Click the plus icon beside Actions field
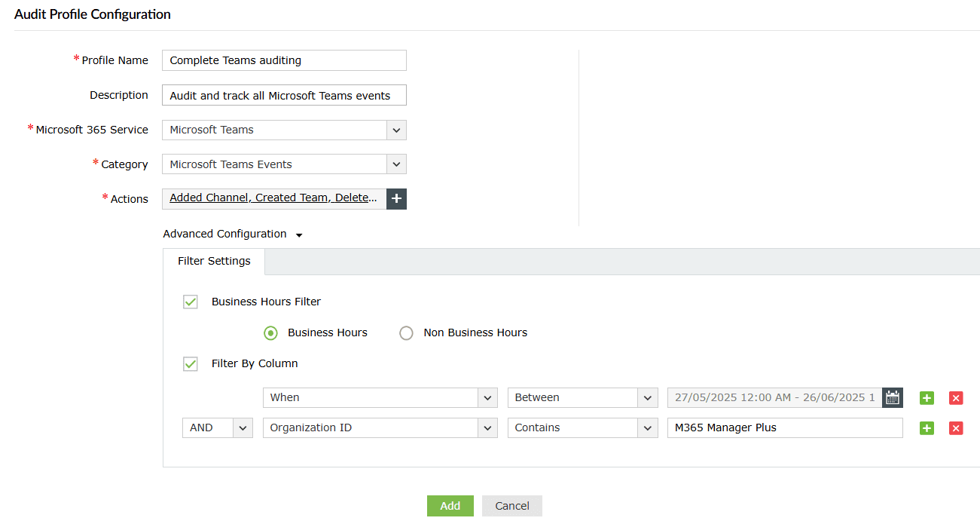The image size is (980, 524). click(x=396, y=198)
